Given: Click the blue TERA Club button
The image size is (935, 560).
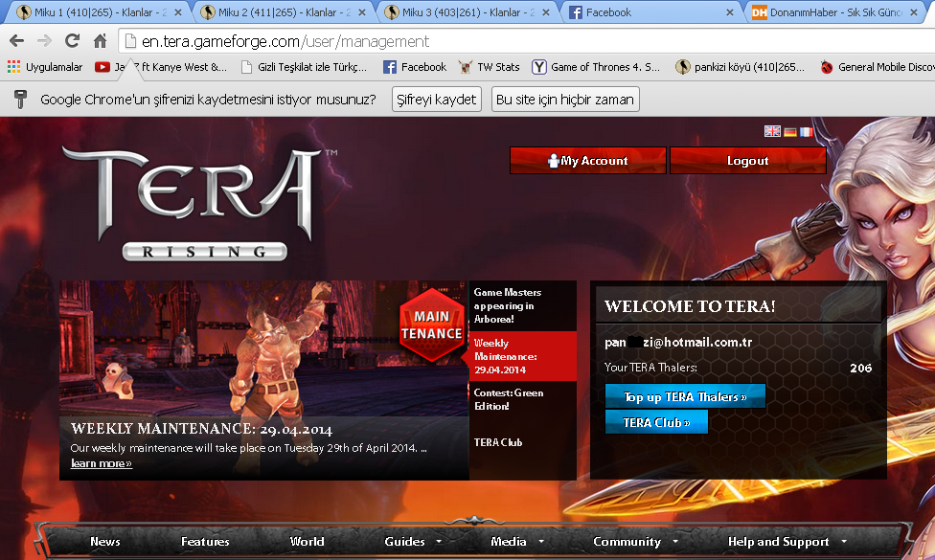Looking at the screenshot, I should (656, 422).
